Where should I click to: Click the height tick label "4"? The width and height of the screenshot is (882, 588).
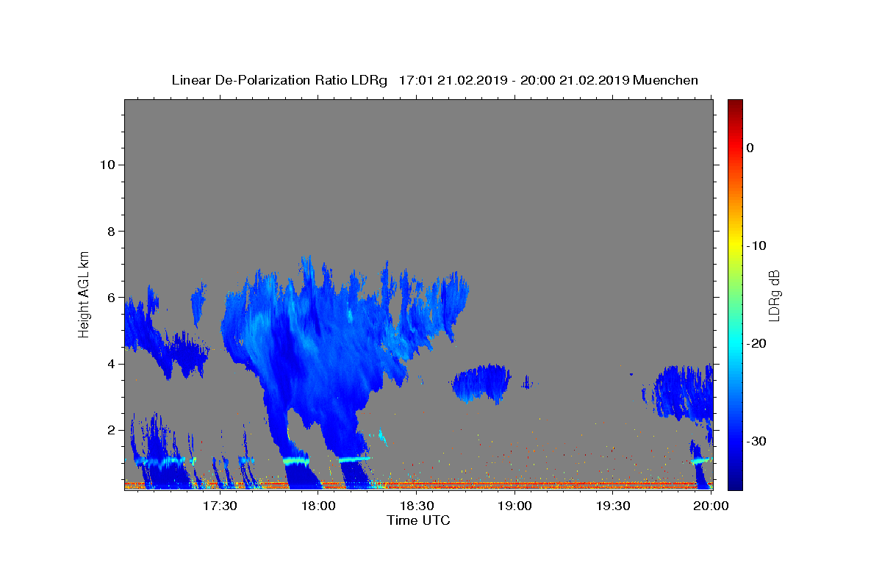click(x=110, y=363)
